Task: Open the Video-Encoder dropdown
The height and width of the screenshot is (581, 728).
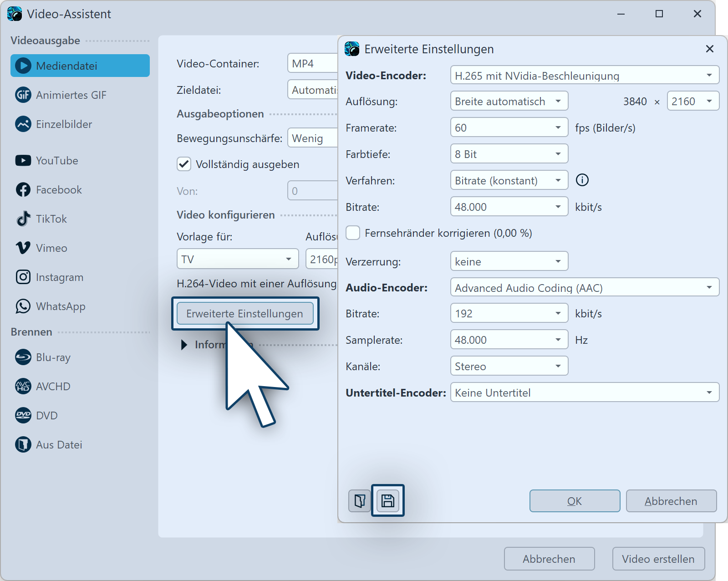Action: coord(584,75)
